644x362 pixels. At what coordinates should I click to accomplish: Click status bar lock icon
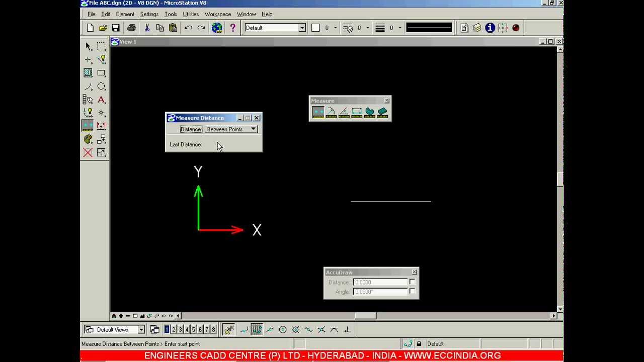pos(419,344)
